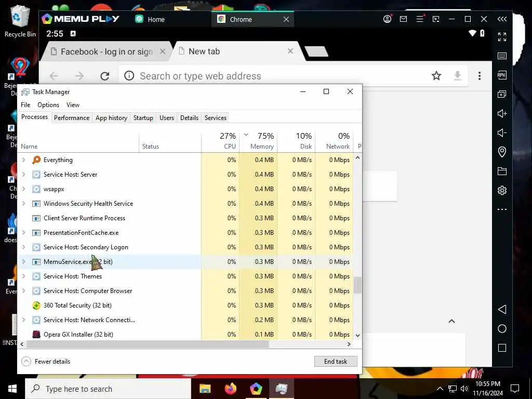
Task: Expand Service Host: Server process
Action: (23, 175)
